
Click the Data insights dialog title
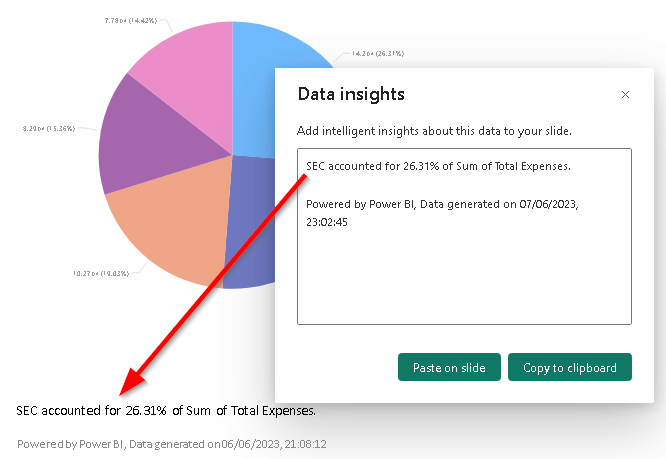coord(351,95)
